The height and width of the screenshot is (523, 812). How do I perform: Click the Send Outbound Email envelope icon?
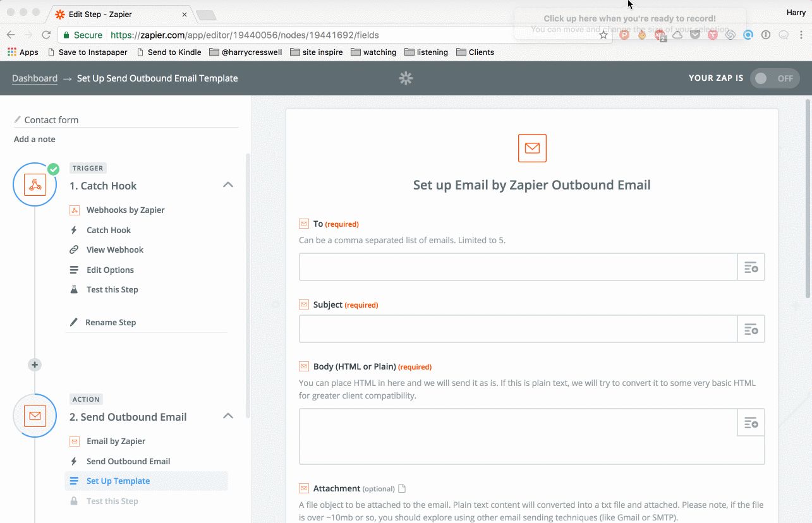pos(35,416)
